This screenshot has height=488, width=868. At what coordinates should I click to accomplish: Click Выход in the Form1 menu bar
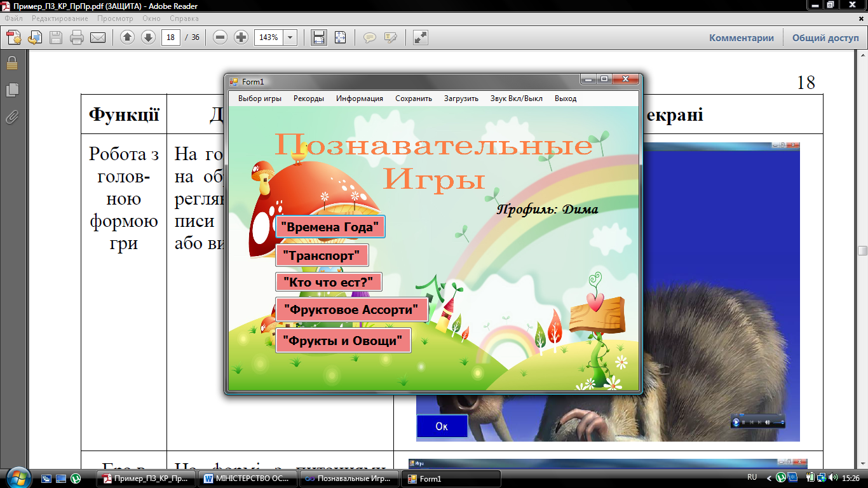pyautogui.click(x=566, y=98)
